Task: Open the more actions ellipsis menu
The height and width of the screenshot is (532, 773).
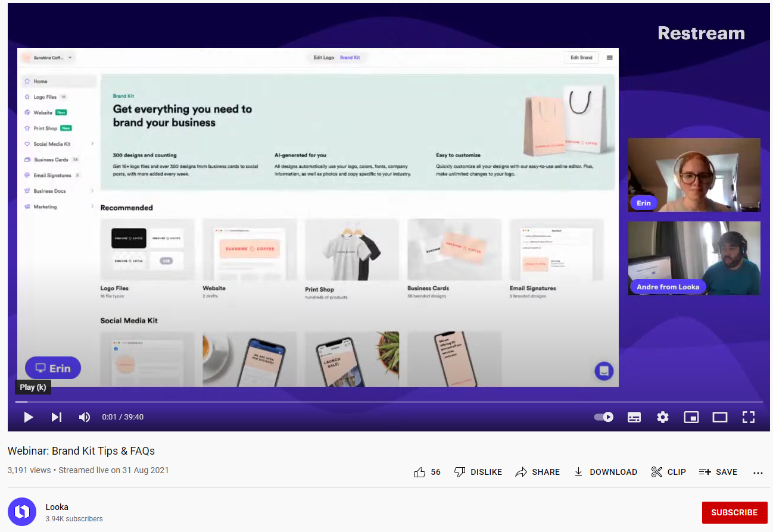Action: click(758, 472)
